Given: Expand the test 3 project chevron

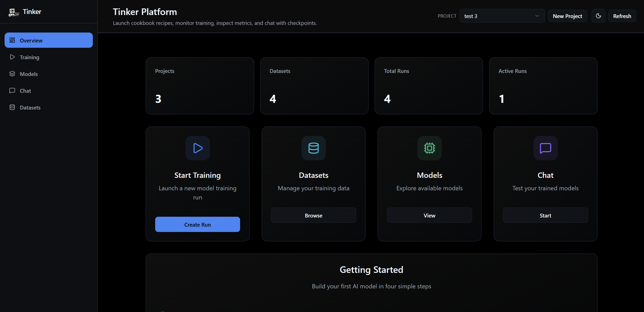Looking at the screenshot, I should [537, 15].
